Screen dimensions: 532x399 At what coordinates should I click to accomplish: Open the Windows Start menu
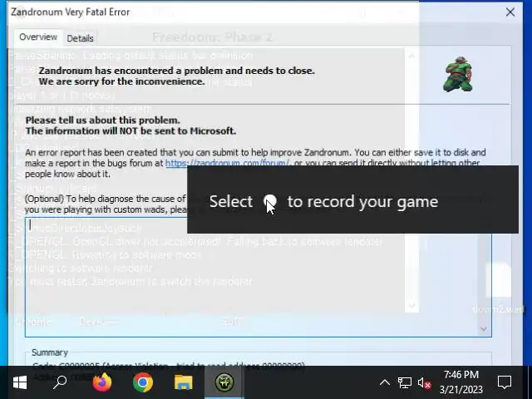coord(20,382)
